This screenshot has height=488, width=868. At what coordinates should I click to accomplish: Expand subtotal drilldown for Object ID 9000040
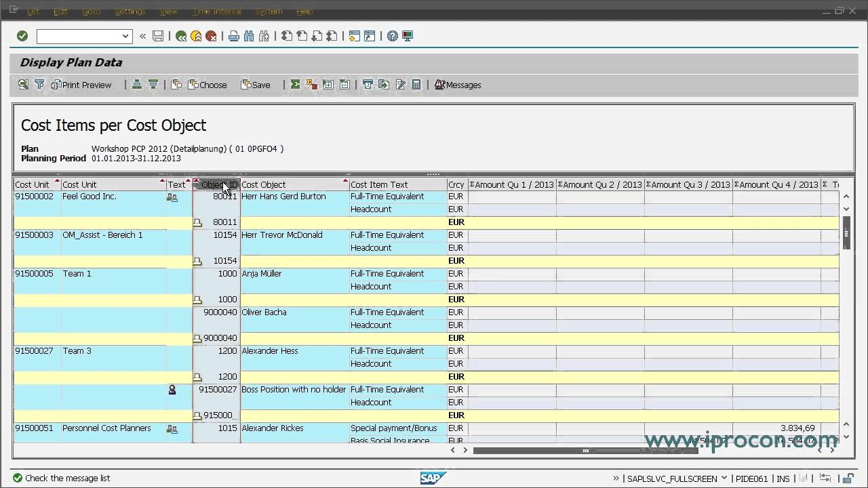[x=197, y=338]
